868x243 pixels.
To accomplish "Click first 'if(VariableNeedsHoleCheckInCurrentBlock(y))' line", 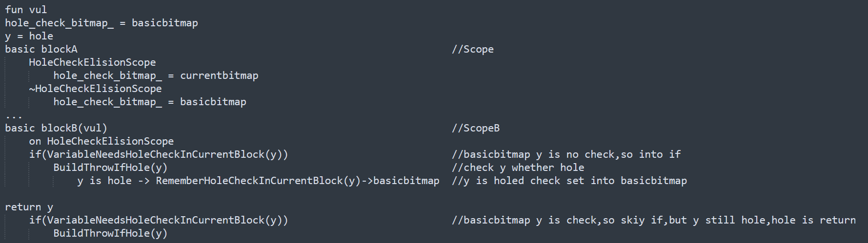I will click(159, 154).
